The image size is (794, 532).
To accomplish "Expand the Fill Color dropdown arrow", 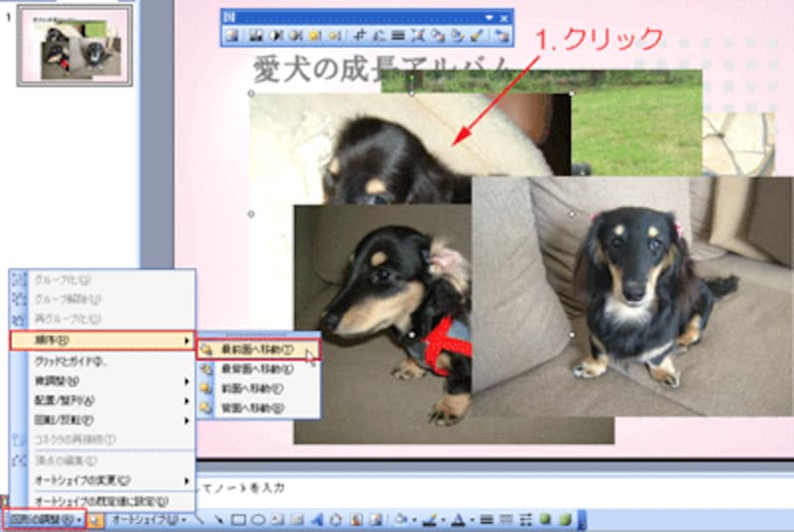I will [x=414, y=520].
